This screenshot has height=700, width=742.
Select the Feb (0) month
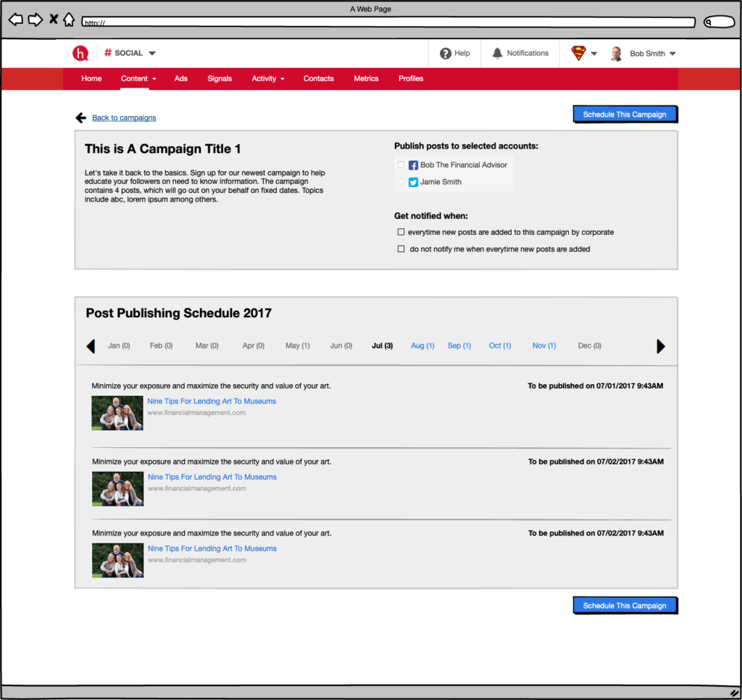pos(162,346)
